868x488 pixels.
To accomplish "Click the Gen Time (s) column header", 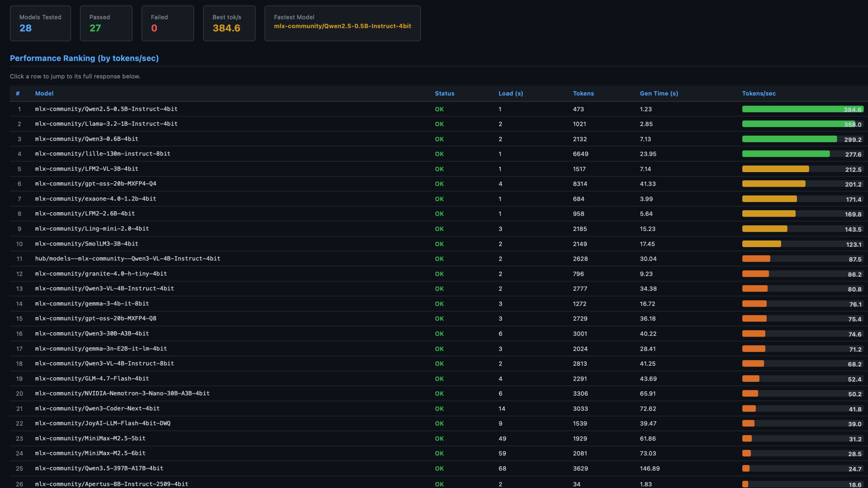I will [659, 94].
